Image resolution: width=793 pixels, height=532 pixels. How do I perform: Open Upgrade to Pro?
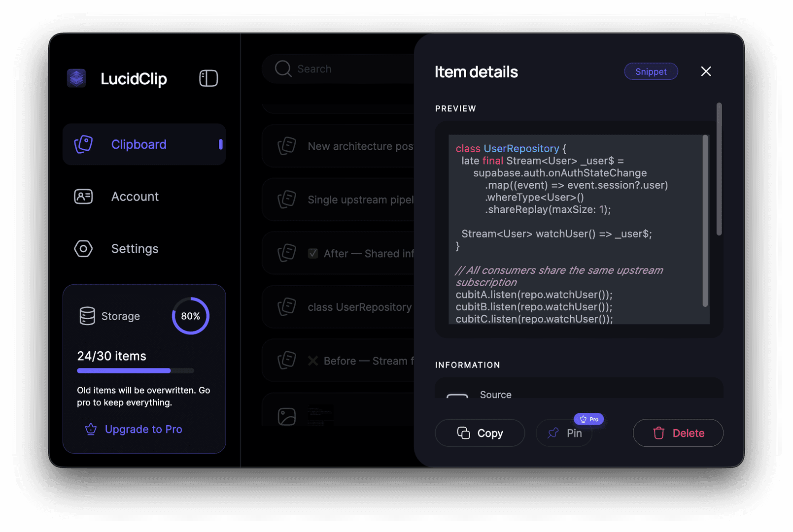(143, 429)
